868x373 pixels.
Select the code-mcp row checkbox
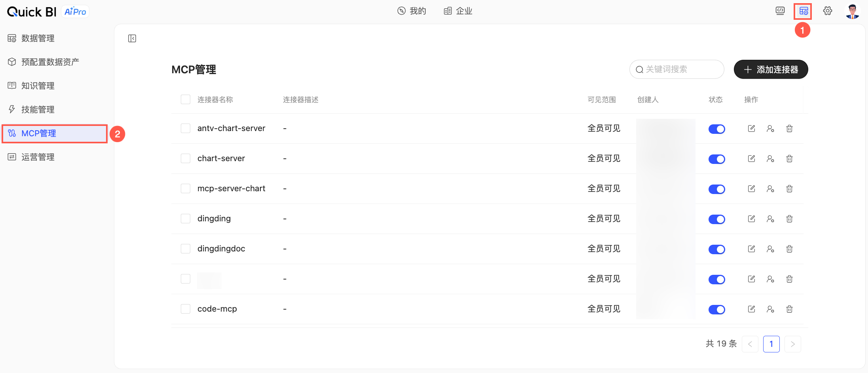coord(186,309)
